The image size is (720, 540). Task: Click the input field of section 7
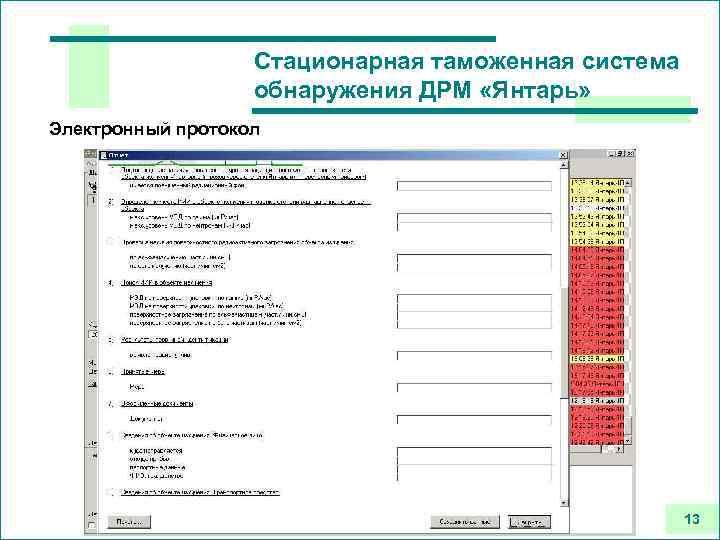pos(474,419)
